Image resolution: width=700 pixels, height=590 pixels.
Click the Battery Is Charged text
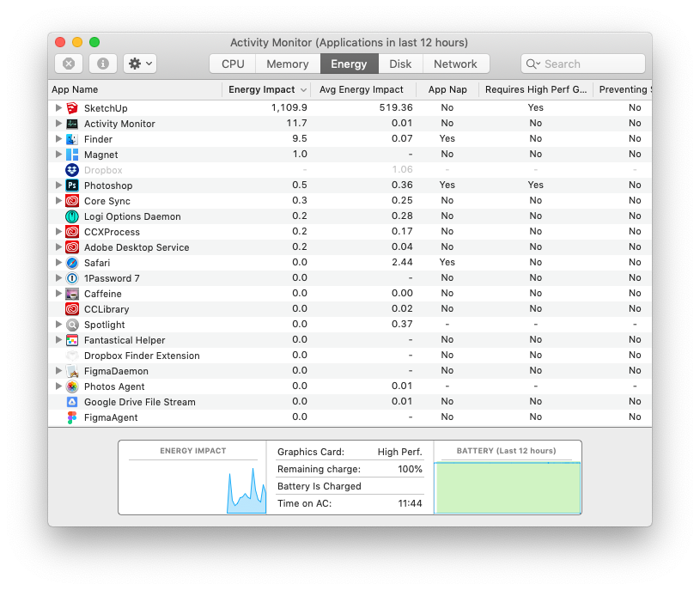(320, 486)
